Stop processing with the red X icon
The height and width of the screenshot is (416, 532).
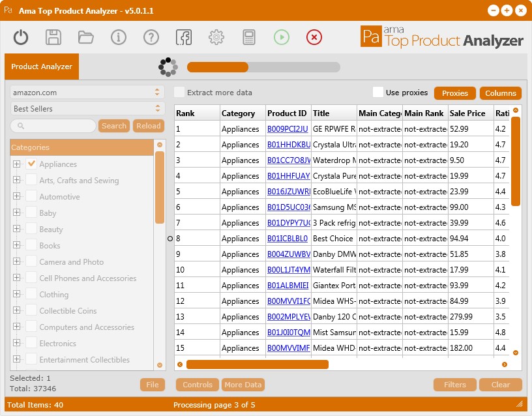click(x=314, y=37)
